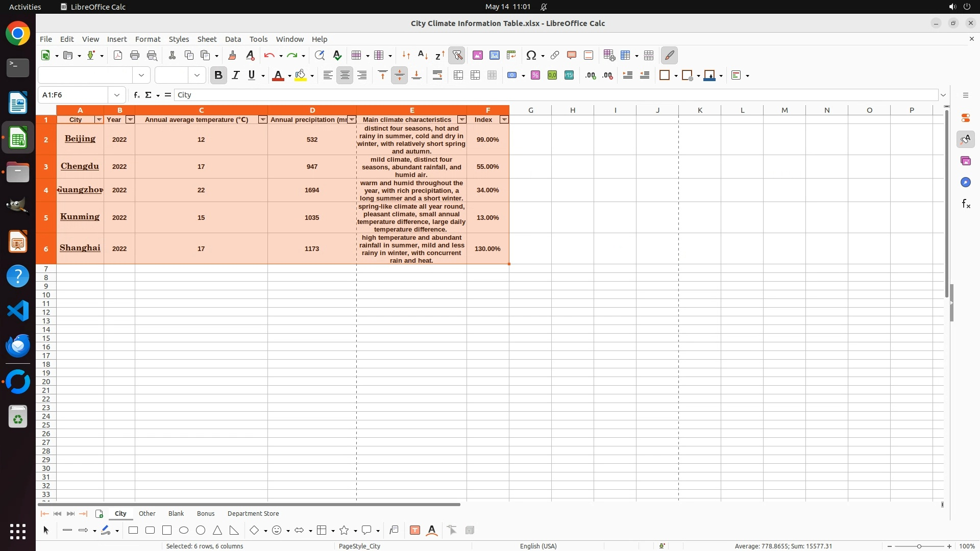The height and width of the screenshot is (551, 980).
Task: Click the Clone Formatting paintbrush icon
Action: click(232, 55)
